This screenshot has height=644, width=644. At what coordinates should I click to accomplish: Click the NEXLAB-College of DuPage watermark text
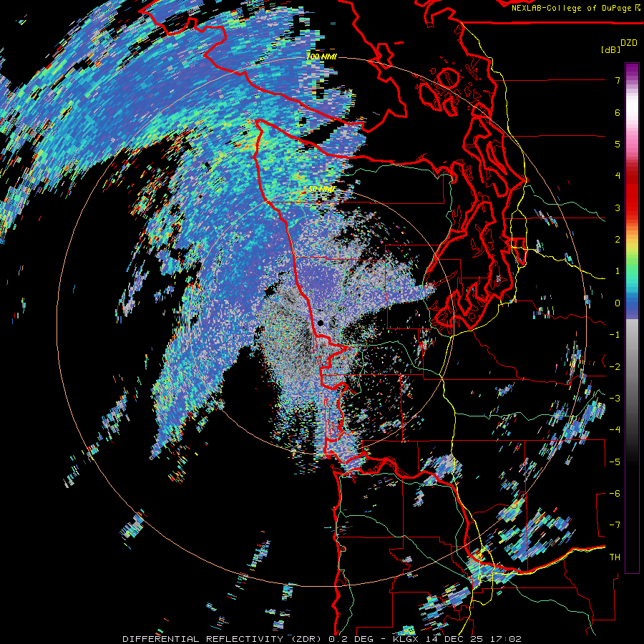[x=575, y=8]
